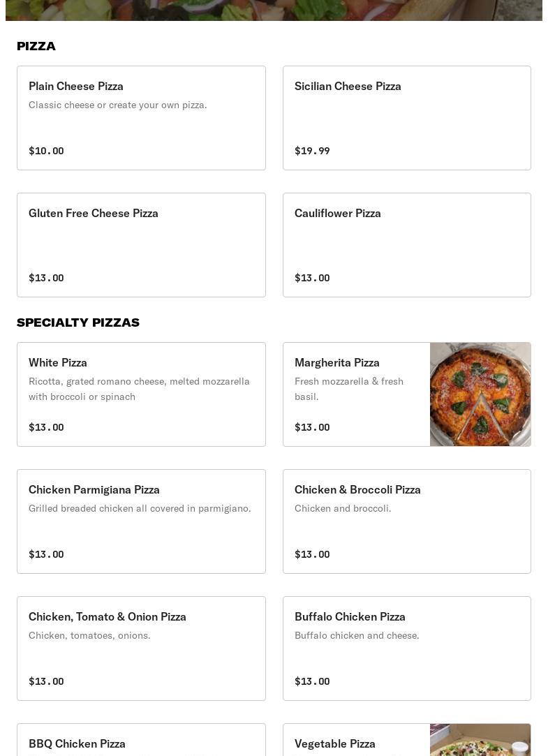Open the Chicken Parmigiana Pizza item
This screenshot has height=756, width=548.
point(141,521)
